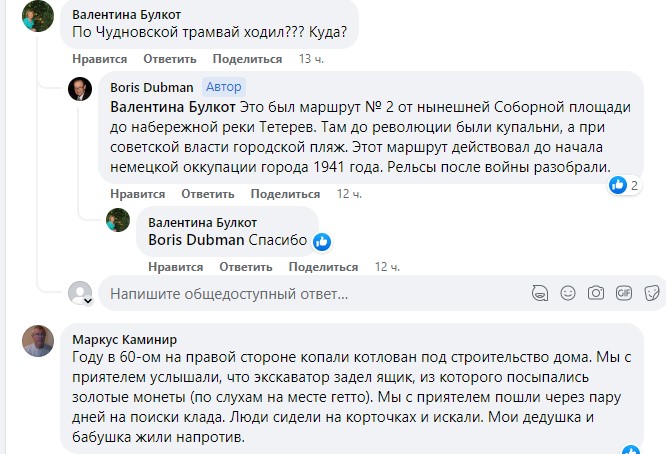Add a GIF to the reply
This screenshot has width=666, height=454.
coord(624,293)
